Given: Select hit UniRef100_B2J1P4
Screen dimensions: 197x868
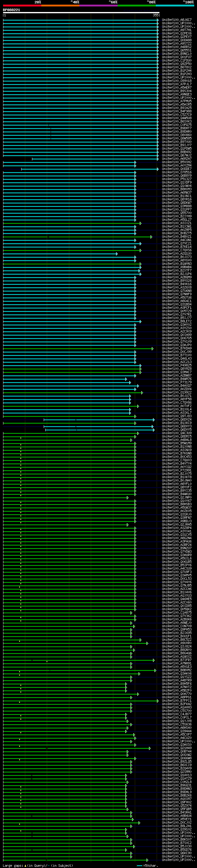Looking at the screenshot, I should 177,274.
